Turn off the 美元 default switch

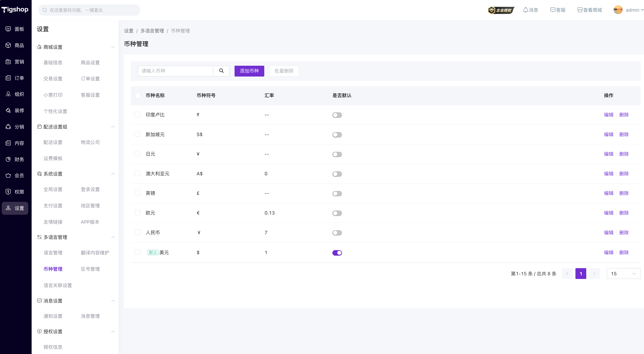pos(337,253)
